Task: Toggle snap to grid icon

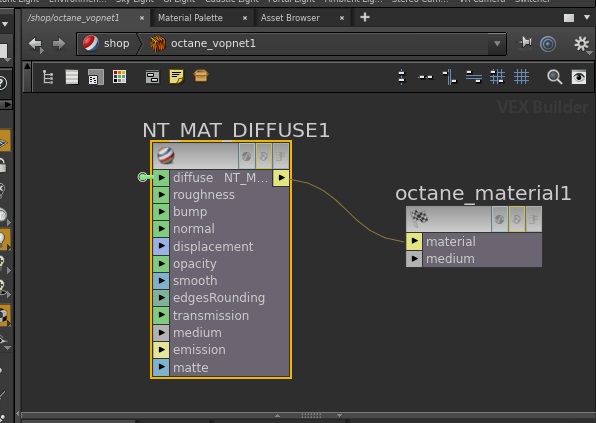Action: (x=497, y=77)
